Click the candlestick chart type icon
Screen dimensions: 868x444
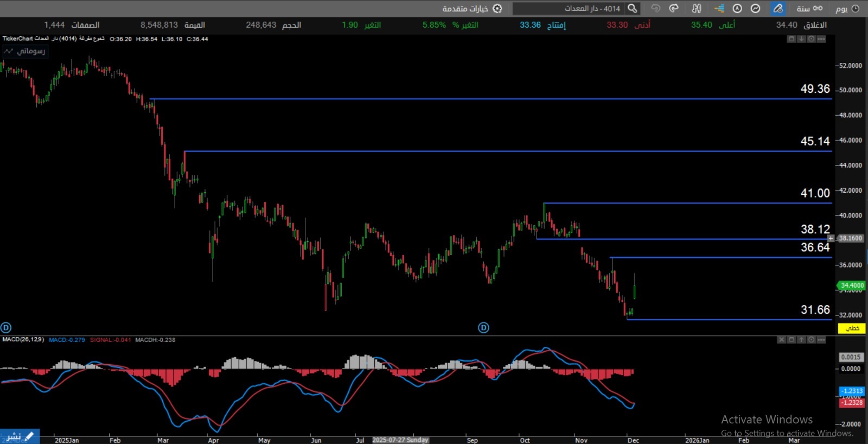coord(697,8)
